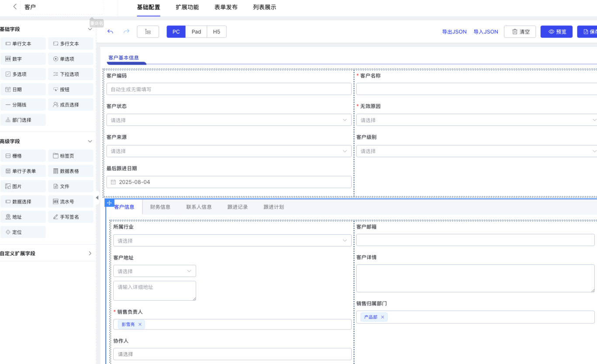Image resolution: width=597 pixels, height=364 pixels.
Task: Click the 请输入详细地址 textarea
Action: pyautogui.click(x=155, y=291)
